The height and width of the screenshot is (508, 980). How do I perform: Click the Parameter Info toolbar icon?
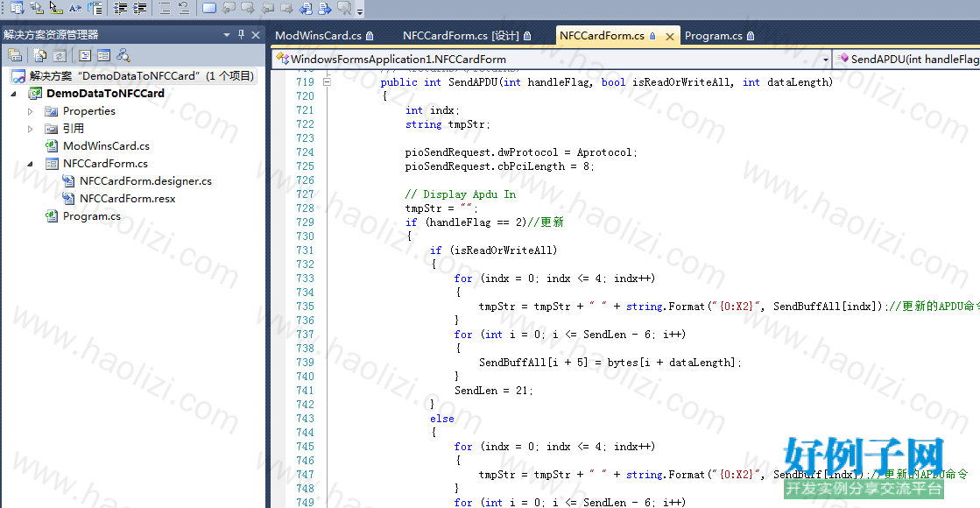(37, 8)
